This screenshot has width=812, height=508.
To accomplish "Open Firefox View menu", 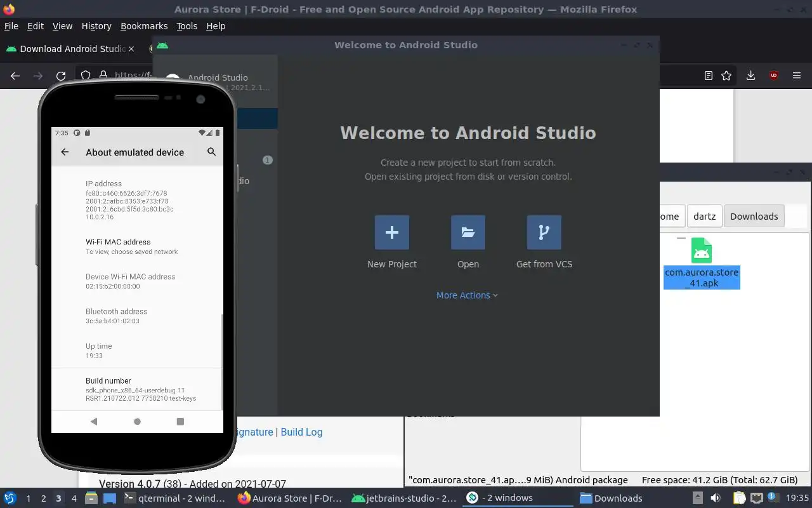I will (x=62, y=26).
